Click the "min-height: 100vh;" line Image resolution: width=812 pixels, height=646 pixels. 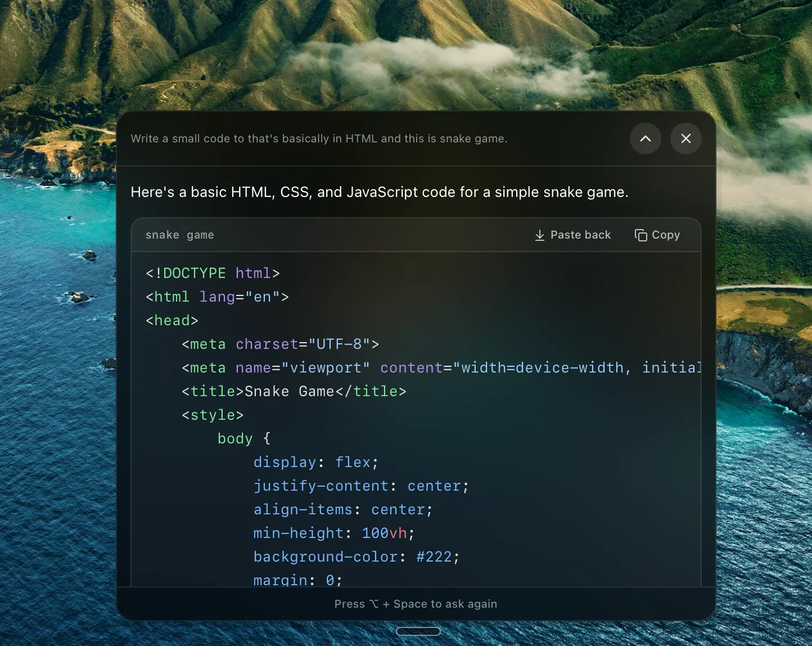pyautogui.click(x=334, y=533)
